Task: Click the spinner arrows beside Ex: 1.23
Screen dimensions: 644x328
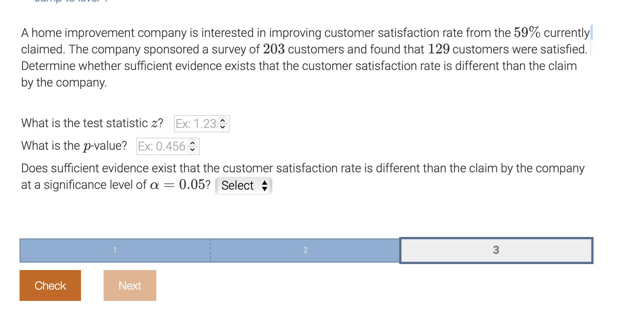Action: pyautogui.click(x=222, y=123)
